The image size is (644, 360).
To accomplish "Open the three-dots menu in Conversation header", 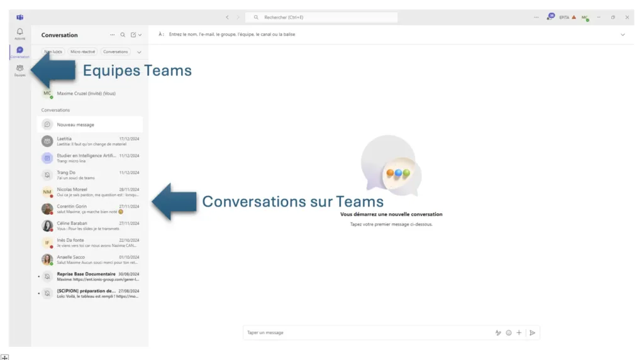I will pos(112,35).
